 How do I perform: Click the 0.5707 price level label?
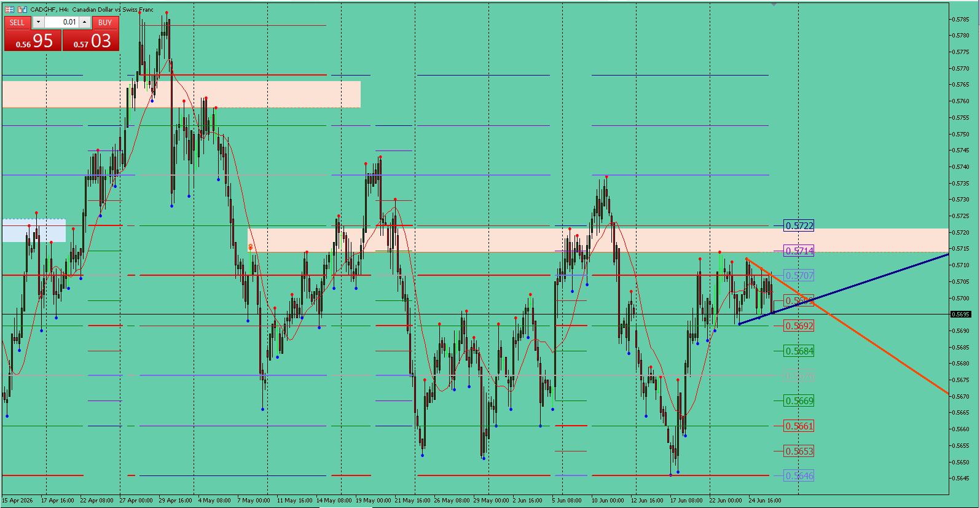point(799,276)
